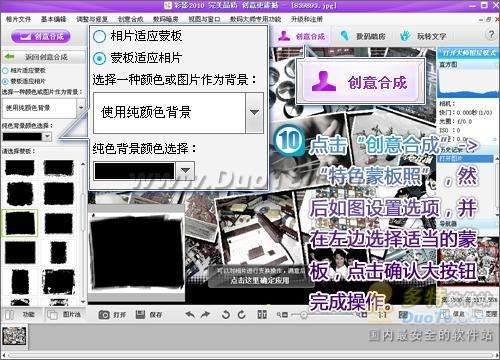Click the camera 打开 icon

point(104,314)
